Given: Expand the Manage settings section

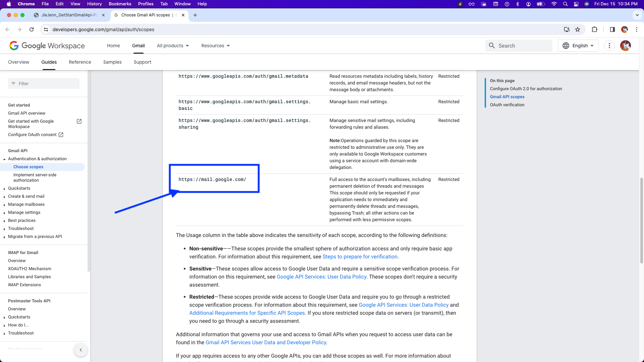Looking at the screenshot, I should tap(4, 213).
